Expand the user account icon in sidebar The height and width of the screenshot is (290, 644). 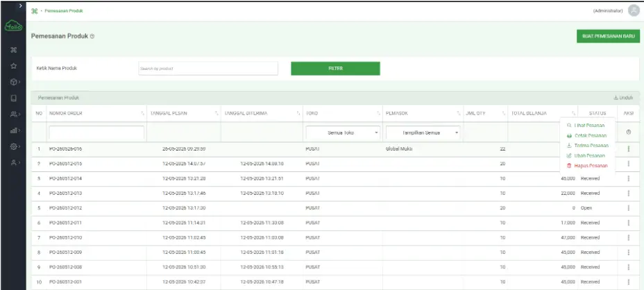(15, 162)
